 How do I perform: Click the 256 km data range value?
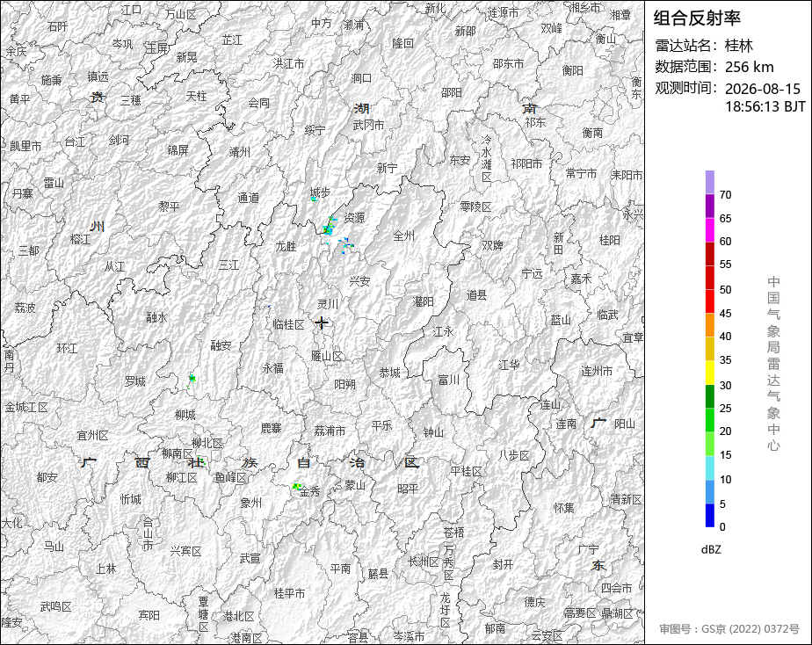point(749,67)
